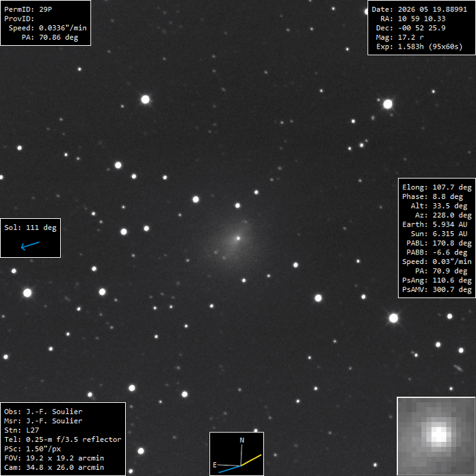
Task: Click the blue solar direction arrow
Action: 30,246
